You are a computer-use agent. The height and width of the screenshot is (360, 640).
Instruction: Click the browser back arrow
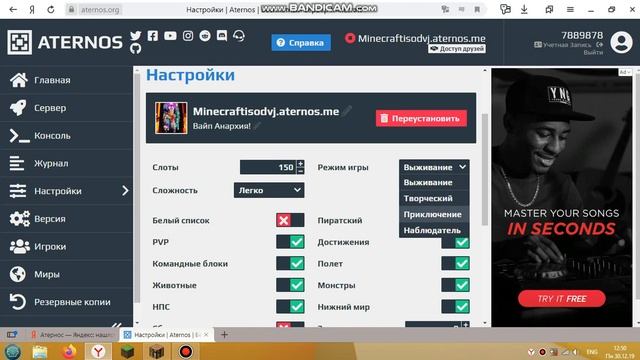click(x=13, y=9)
